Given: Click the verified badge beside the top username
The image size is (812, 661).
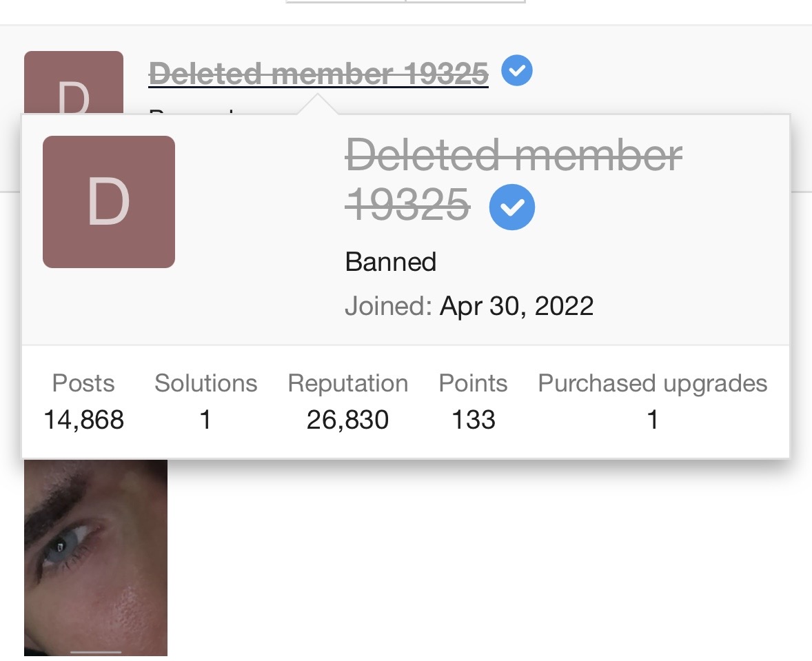Looking at the screenshot, I should tap(517, 71).
